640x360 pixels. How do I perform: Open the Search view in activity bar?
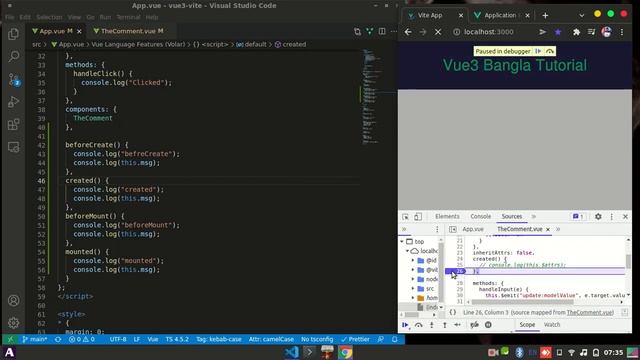[13, 56]
